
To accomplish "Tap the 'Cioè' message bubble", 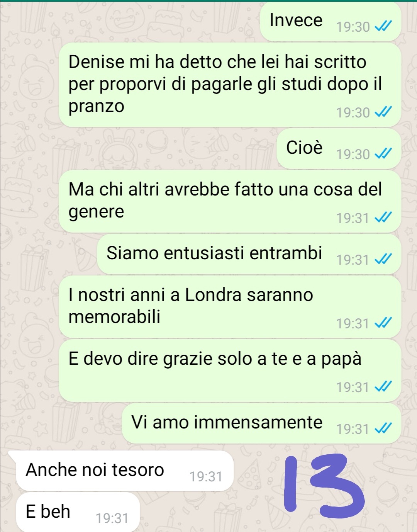I will coord(339,149).
